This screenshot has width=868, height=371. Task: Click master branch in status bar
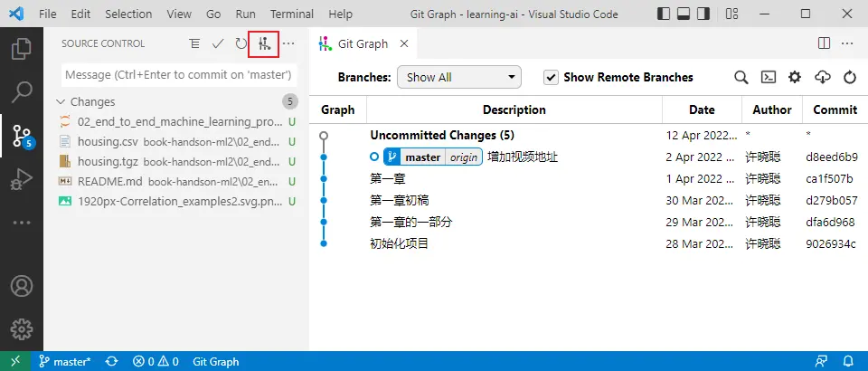(x=65, y=361)
